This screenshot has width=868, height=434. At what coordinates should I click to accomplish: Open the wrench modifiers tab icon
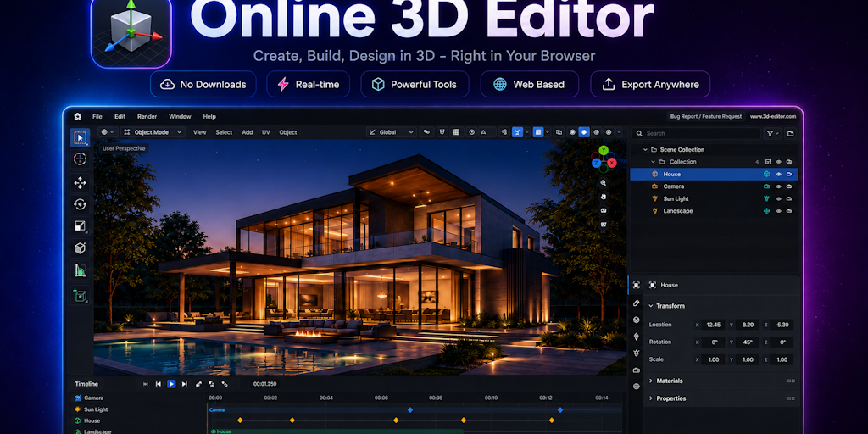(636, 303)
